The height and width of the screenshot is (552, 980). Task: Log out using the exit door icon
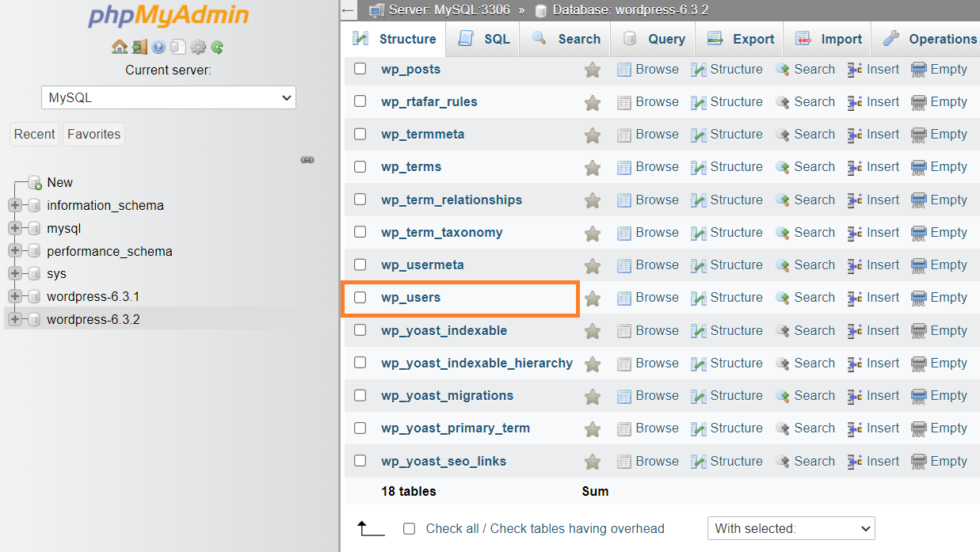coord(140,47)
